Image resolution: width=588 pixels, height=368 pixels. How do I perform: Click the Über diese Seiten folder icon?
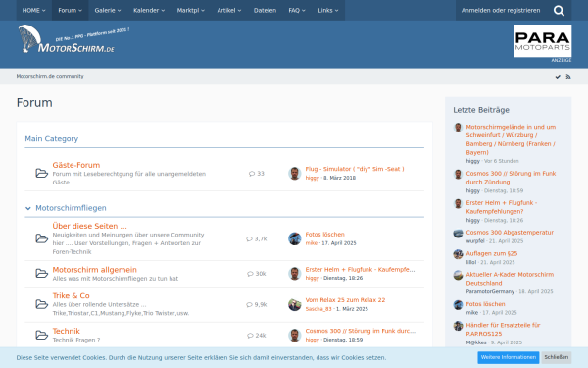[41, 238]
